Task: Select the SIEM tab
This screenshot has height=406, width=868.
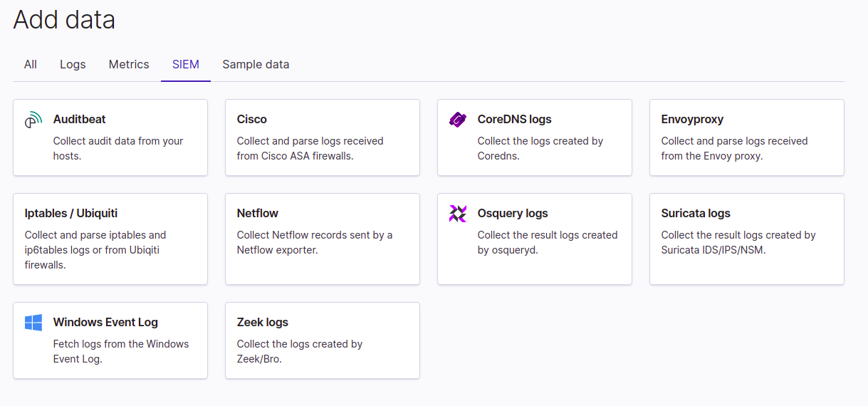Action: 186,64
